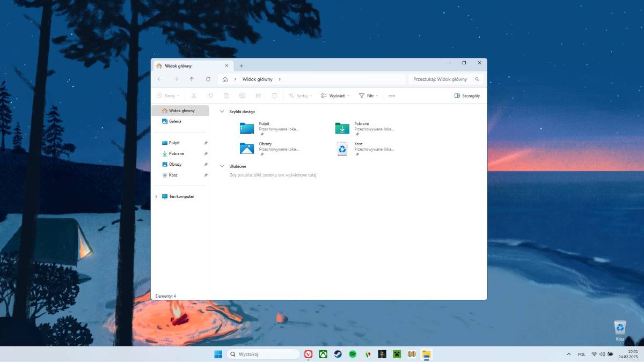Add a new tab with plus button
The image size is (644, 362).
(x=241, y=66)
